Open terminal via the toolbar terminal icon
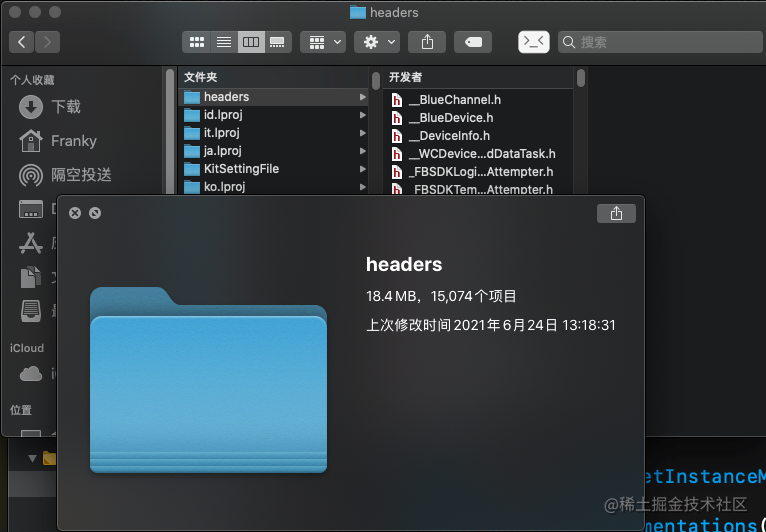The image size is (766, 532). 533,42
